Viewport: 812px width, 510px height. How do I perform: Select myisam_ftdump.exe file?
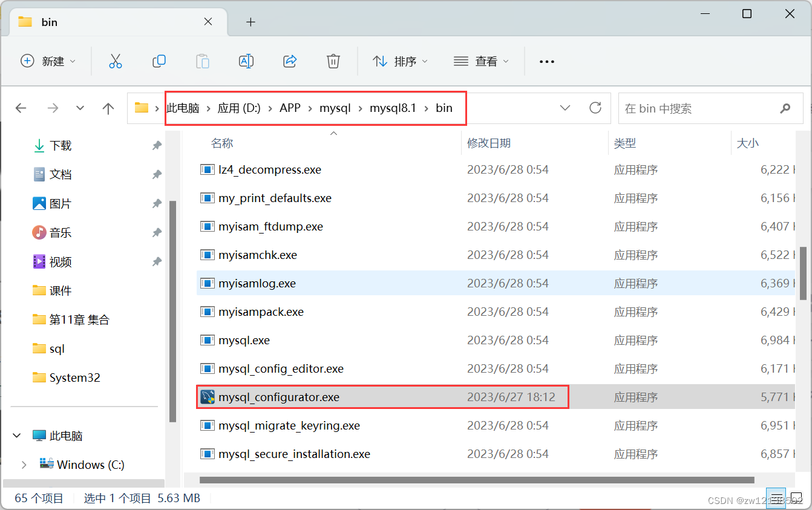(x=495, y=226)
